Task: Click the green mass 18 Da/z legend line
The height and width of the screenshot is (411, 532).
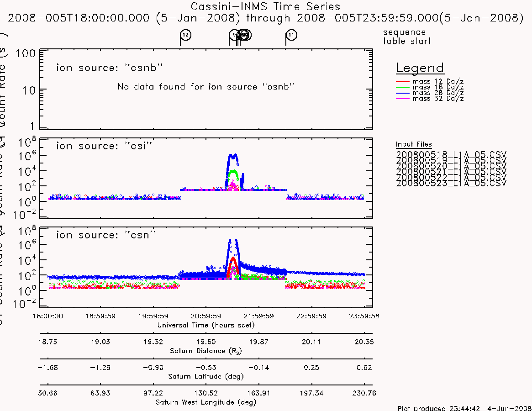Action: point(403,88)
